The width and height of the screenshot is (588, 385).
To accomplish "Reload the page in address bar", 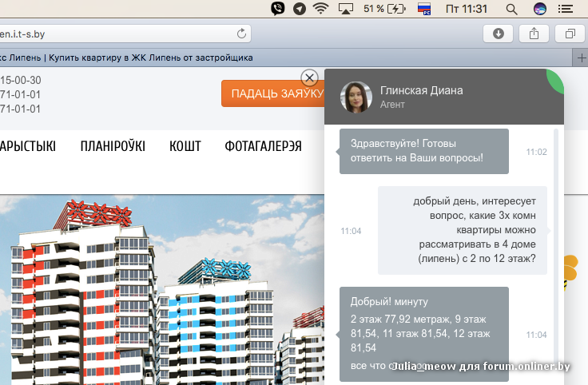I will [241, 34].
